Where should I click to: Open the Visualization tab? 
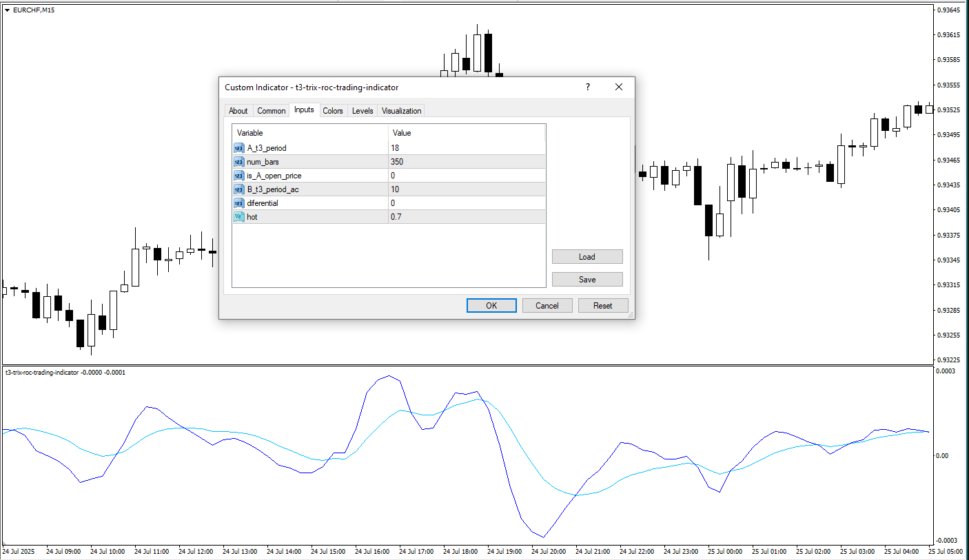(401, 111)
